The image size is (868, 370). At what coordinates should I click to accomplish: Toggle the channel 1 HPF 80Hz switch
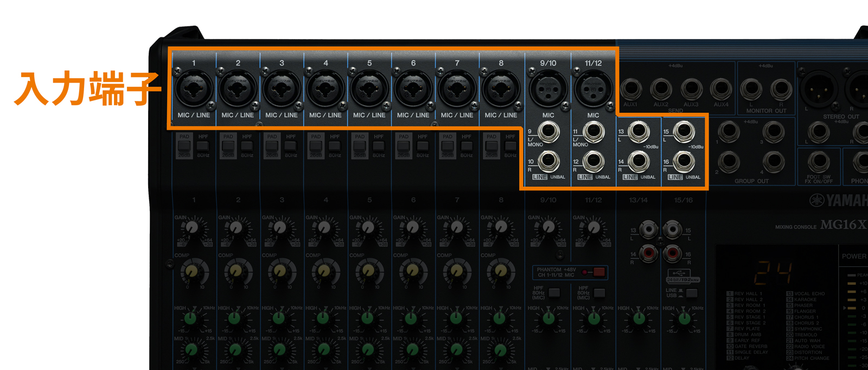(203, 146)
